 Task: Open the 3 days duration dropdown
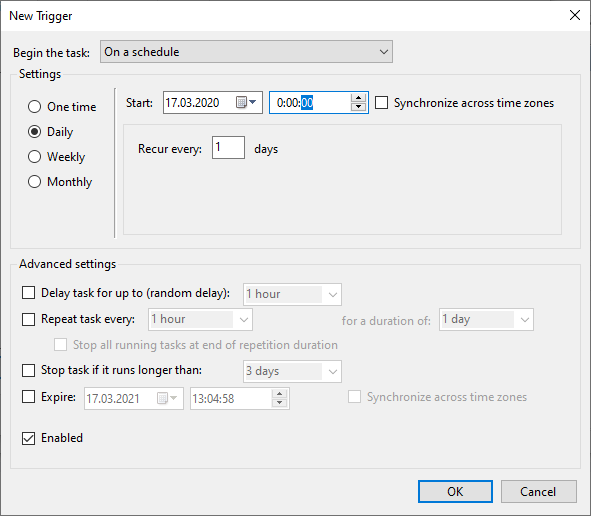tap(292, 372)
